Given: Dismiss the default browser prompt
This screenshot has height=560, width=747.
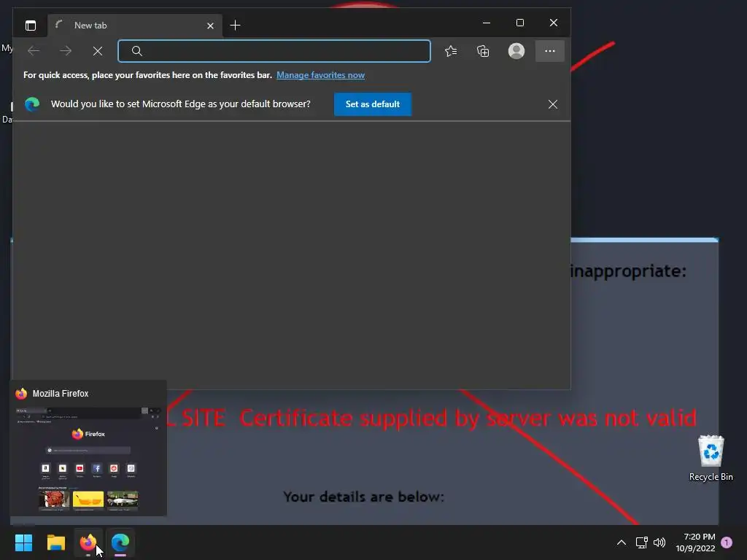Looking at the screenshot, I should [x=553, y=104].
